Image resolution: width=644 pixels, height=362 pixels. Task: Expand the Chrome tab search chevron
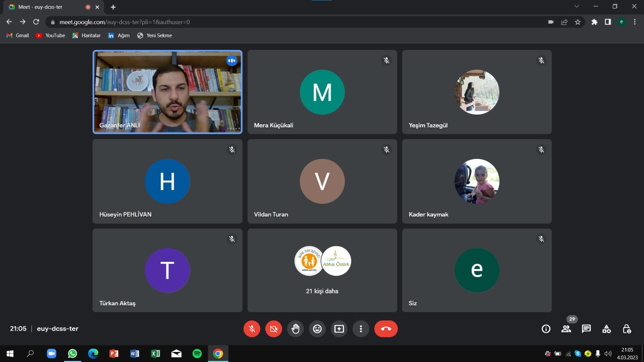576,6
